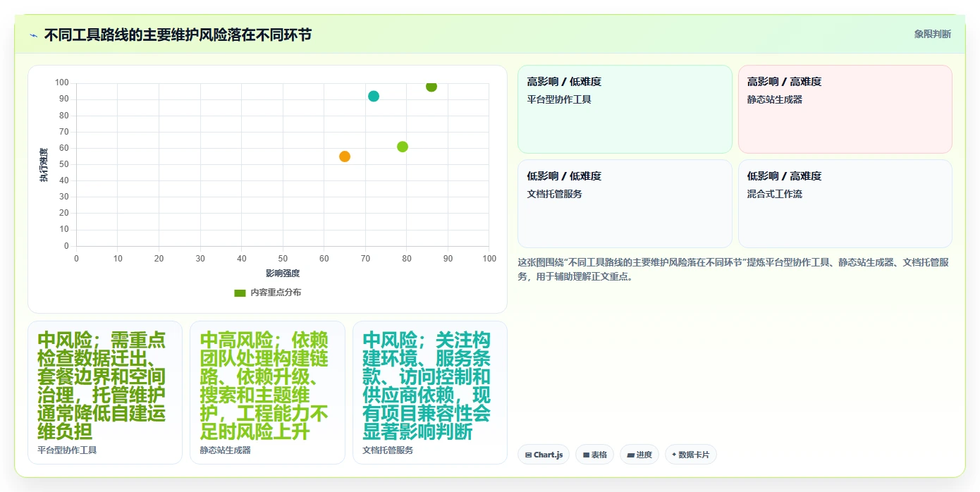The height and width of the screenshot is (492, 980).
Task: Select the 低影响 / 低难度 quadrant card
Action: point(625,204)
